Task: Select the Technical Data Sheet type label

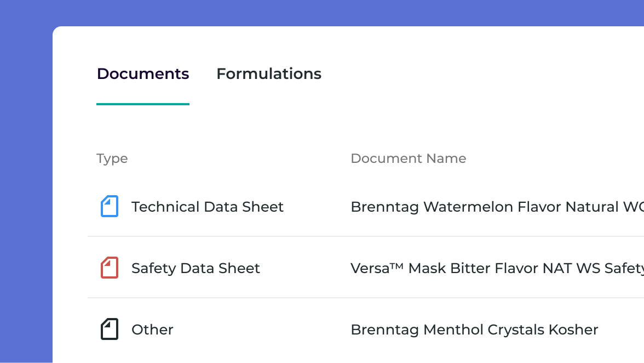Action: 208,207
